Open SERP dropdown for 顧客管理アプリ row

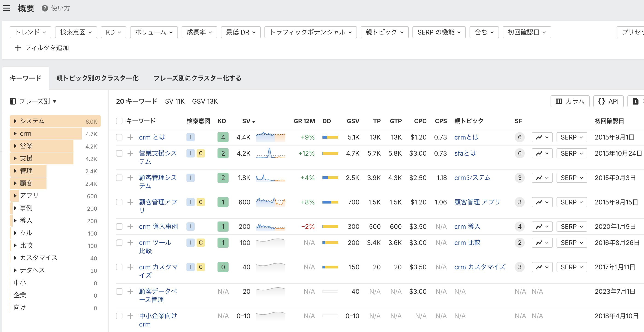pos(571,202)
